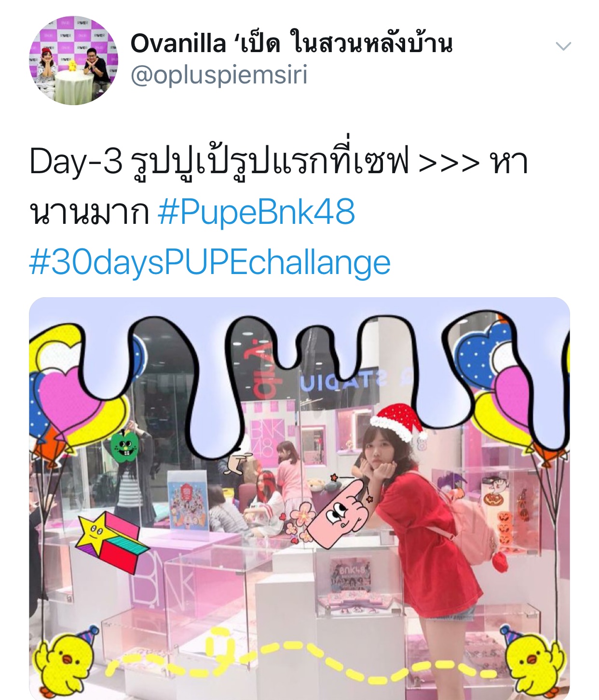Open the #30daysPUPEchallange hashtag
The height and width of the screenshot is (700, 599).
pos(210,263)
